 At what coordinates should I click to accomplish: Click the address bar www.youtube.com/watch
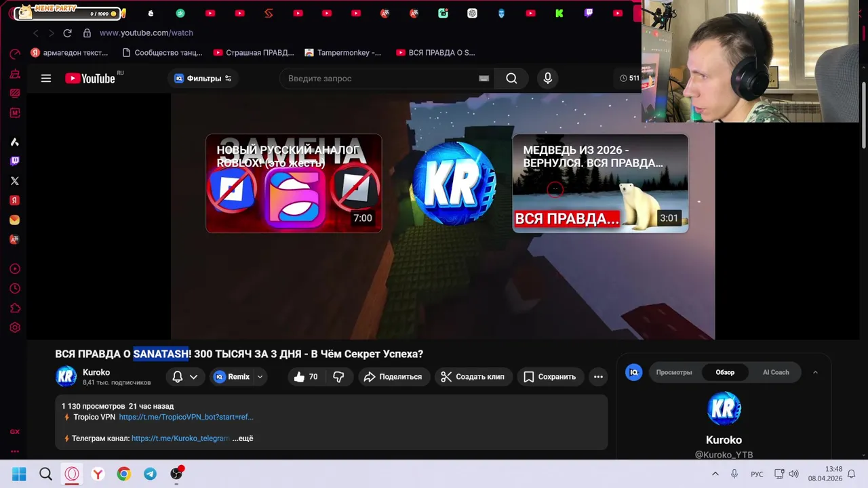[x=146, y=33]
